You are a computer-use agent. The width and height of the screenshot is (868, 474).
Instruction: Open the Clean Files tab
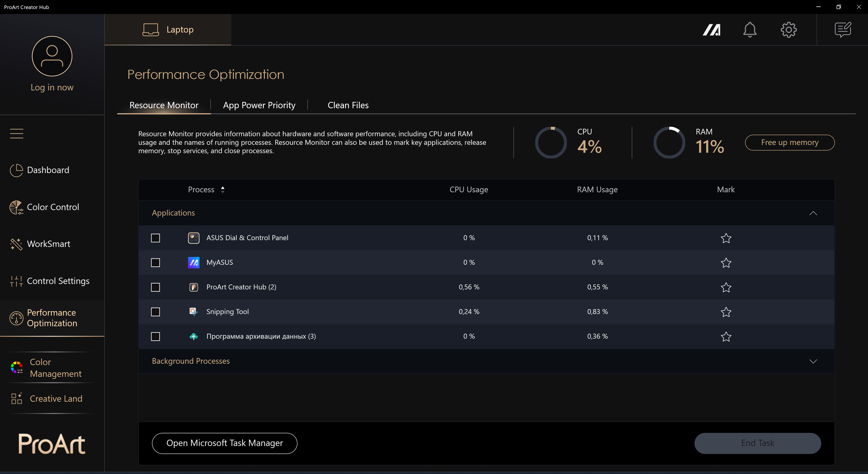tap(348, 105)
